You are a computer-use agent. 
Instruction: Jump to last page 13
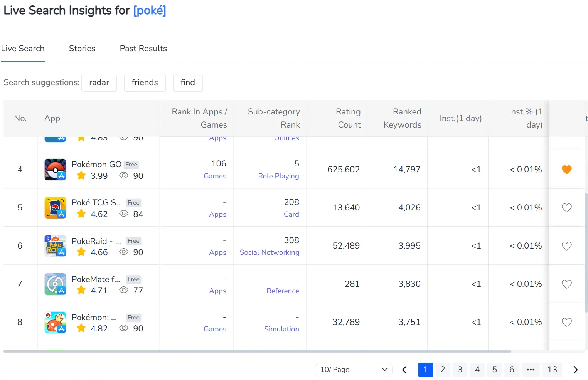coord(552,370)
